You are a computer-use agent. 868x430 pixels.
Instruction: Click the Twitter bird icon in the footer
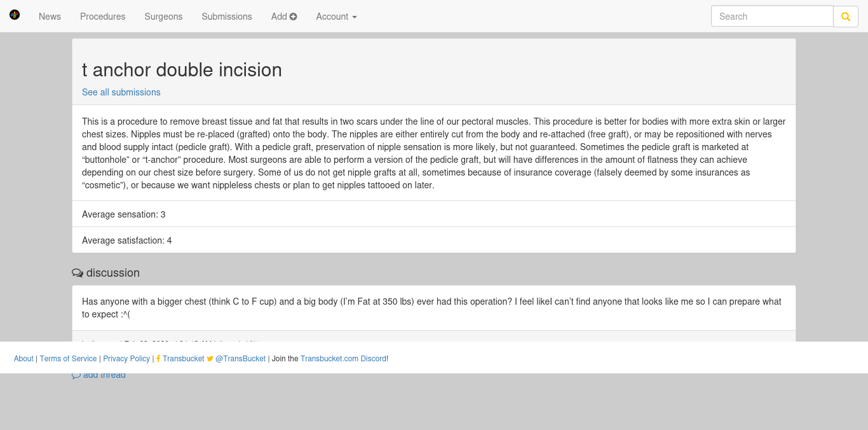click(210, 359)
